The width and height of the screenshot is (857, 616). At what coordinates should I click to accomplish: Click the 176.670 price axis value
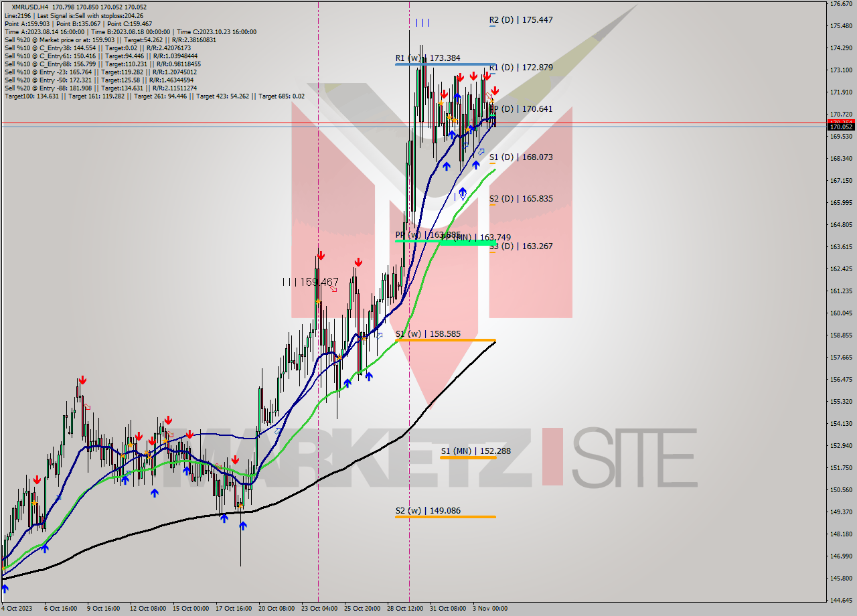click(x=841, y=4)
